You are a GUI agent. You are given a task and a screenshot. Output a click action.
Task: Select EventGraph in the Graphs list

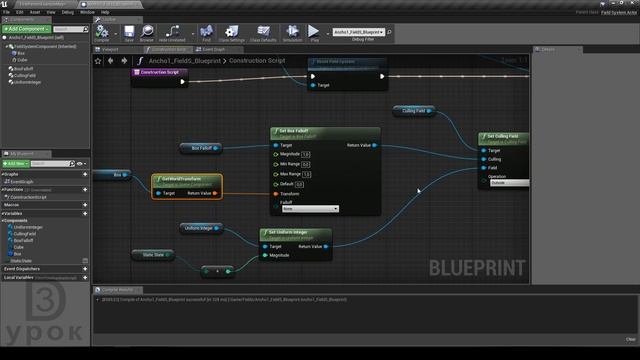point(22,182)
